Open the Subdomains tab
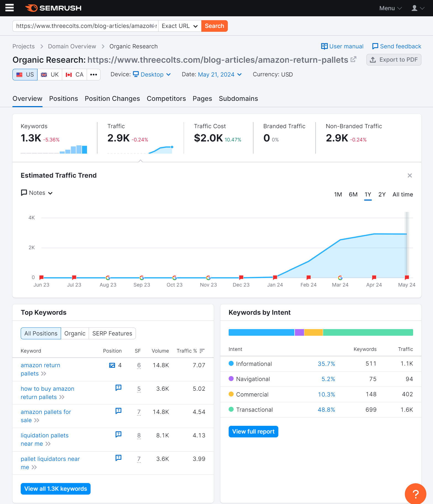The width and height of the screenshot is (433, 504). pyautogui.click(x=238, y=99)
